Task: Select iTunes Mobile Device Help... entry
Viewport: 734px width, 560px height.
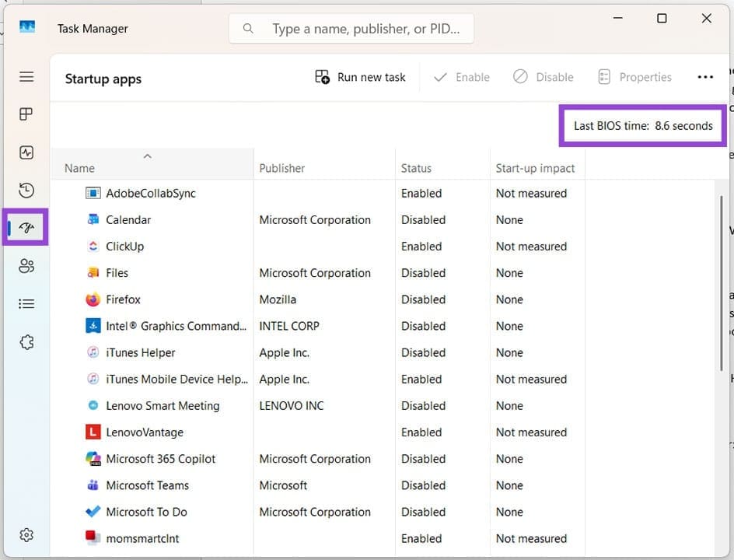Action: tap(177, 379)
